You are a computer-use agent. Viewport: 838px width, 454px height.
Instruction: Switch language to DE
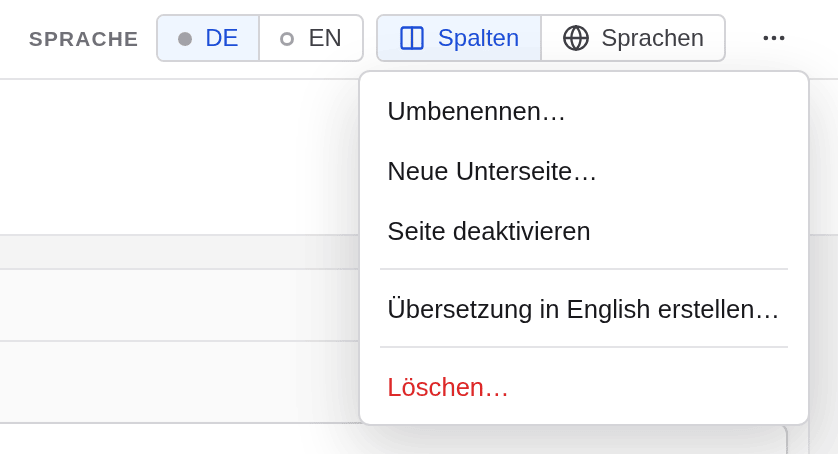click(208, 38)
